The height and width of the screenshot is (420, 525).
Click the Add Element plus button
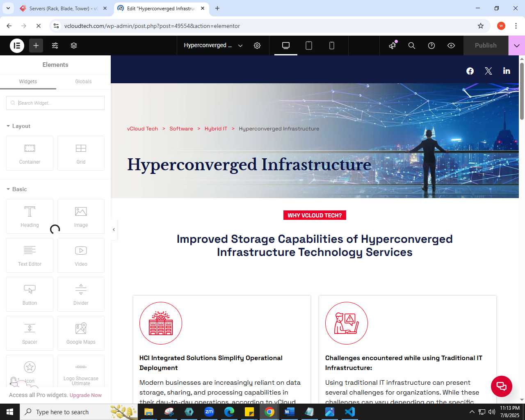pyautogui.click(x=36, y=46)
